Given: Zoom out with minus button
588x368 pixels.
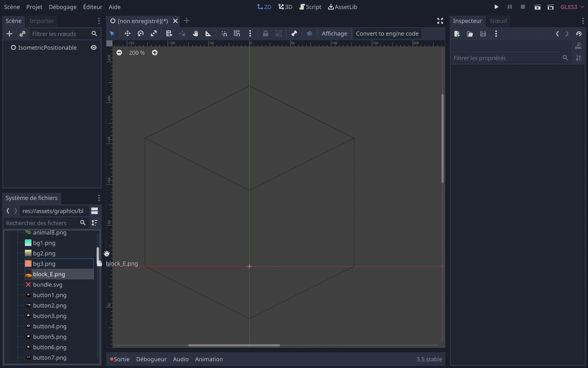Looking at the screenshot, I should 119,53.
